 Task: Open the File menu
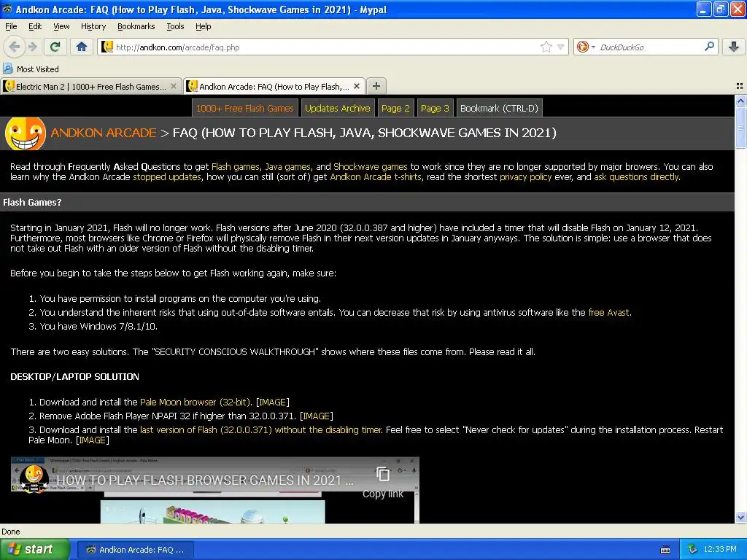pyautogui.click(x=11, y=26)
